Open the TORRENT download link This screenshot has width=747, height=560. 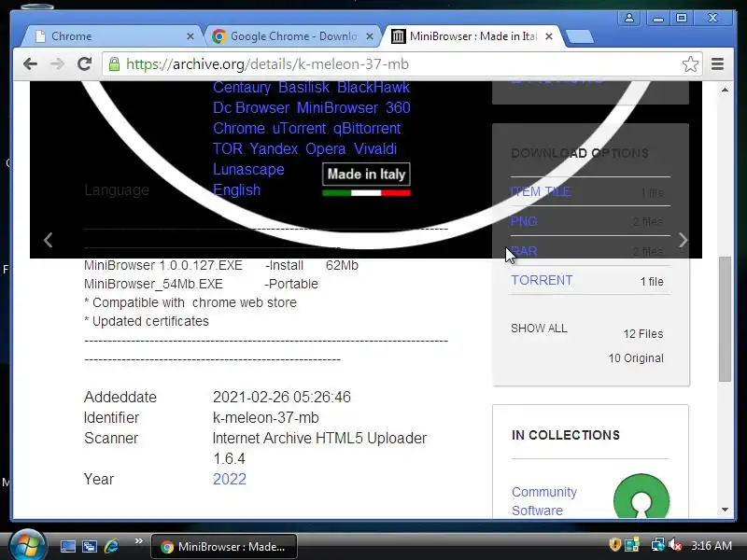coord(542,280)
